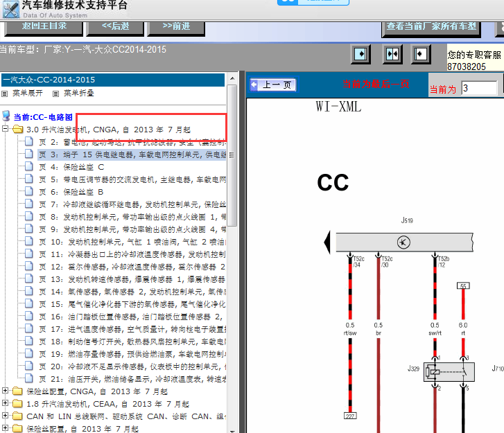
Task: Click the split-panels center layout icon
Action: coord(392,54)
